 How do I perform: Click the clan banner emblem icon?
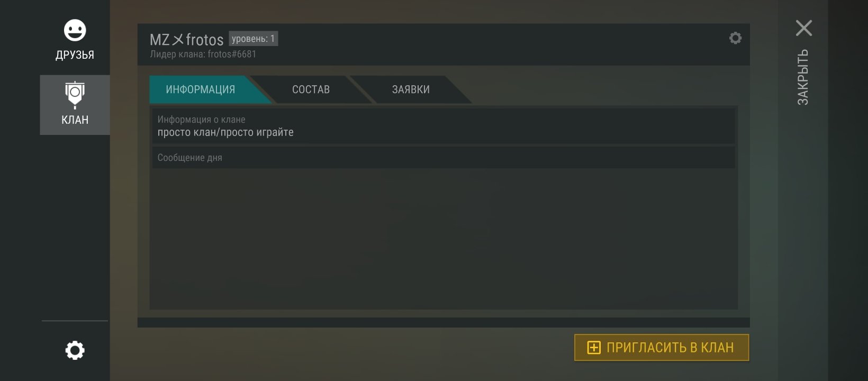[x=75, y=95]
